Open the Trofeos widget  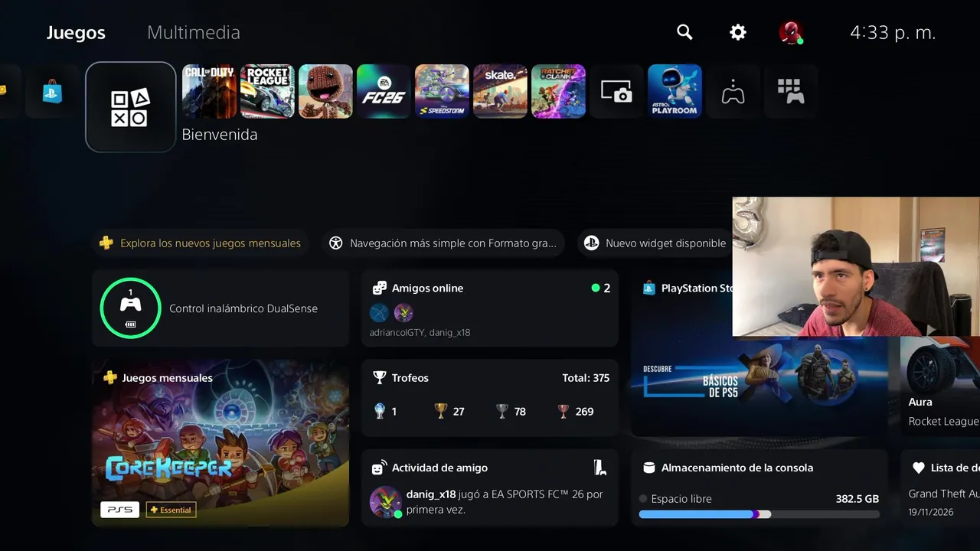[490, 397]
